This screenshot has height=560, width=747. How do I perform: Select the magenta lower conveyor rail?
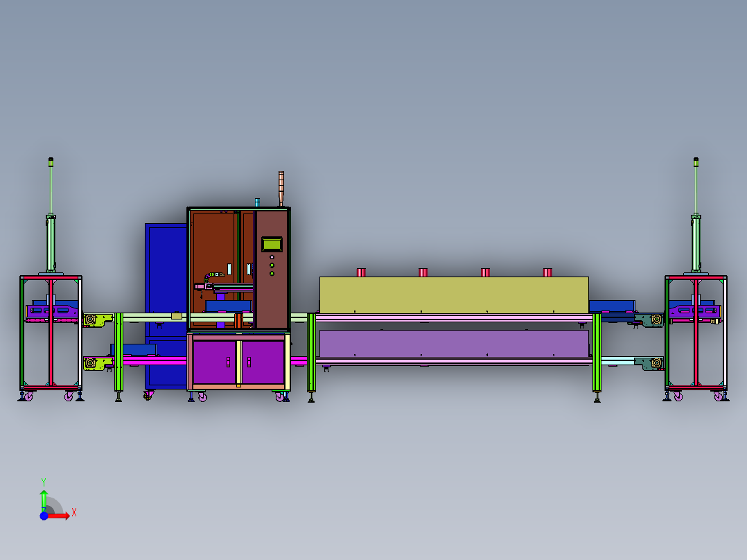click(x=155, y=360)
